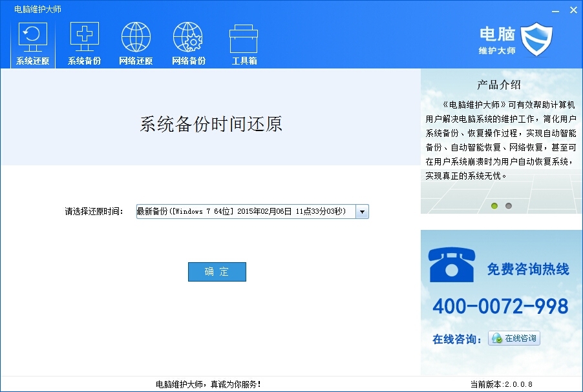The width and height of the screenshot is (583, 392).
Task: Select the gray second slide indicator dot
Action: 508,206
